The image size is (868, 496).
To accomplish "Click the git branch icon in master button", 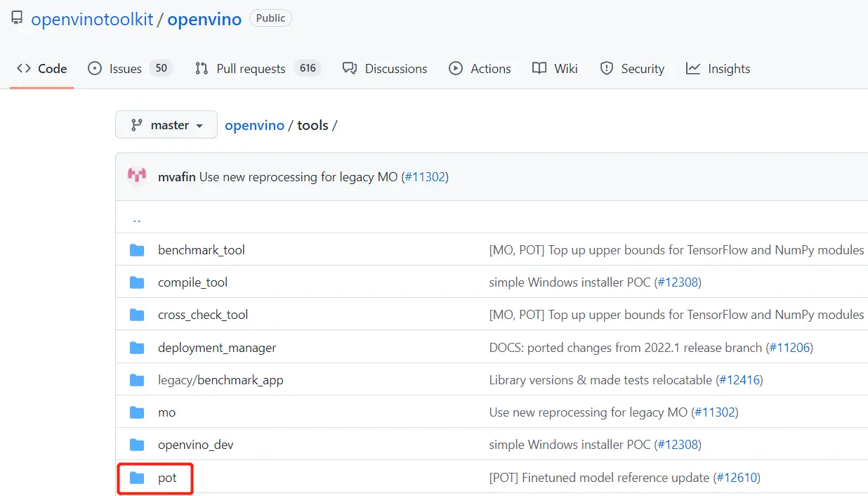I will click(x=136, y=125).
